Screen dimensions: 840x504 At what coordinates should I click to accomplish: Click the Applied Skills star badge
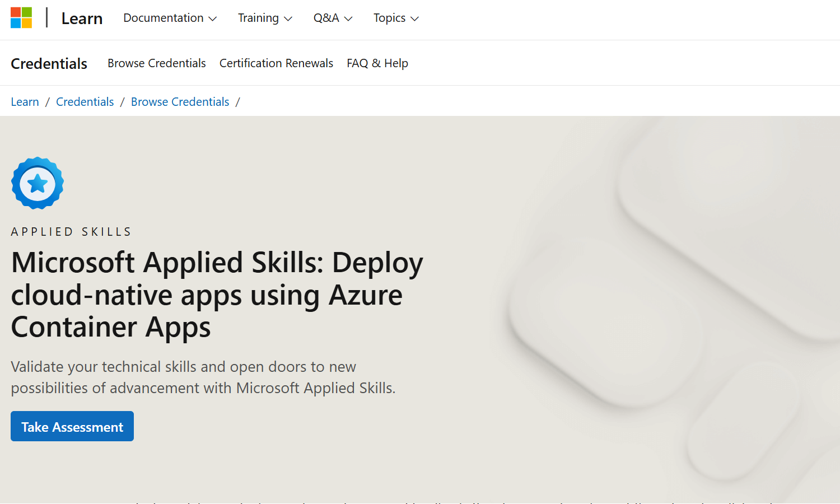tap(38, 183)
